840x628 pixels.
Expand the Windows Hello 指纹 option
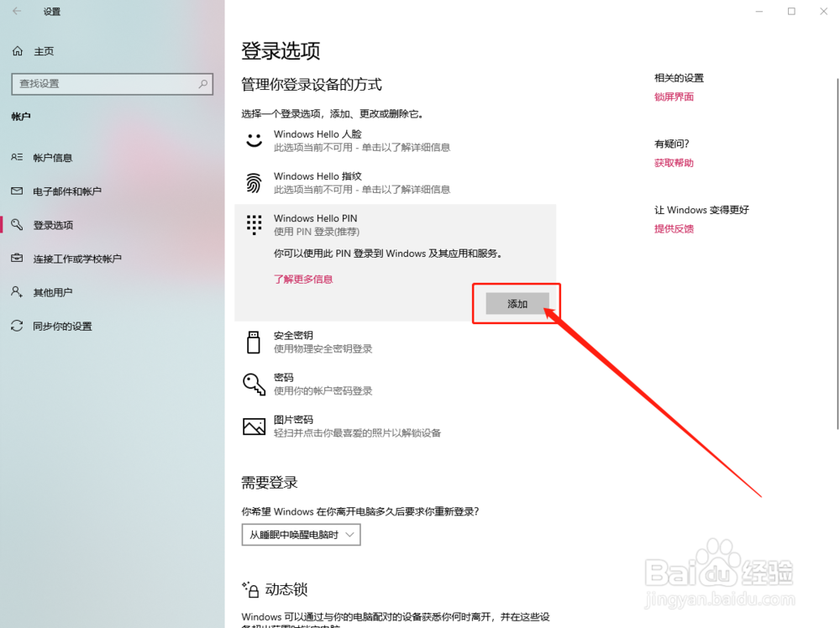(x=396, y=182)
